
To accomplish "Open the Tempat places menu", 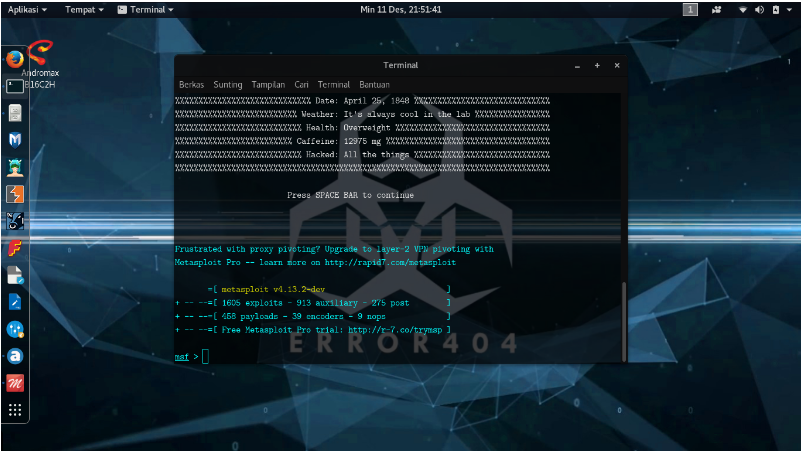I will 84,10.
